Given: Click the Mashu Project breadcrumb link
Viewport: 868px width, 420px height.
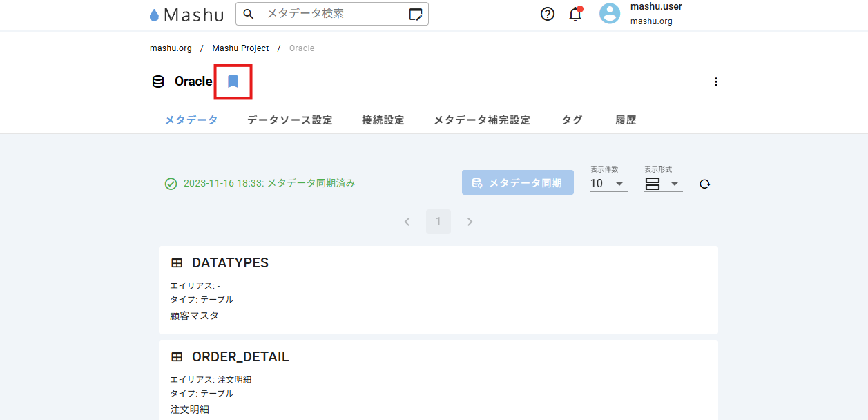Looking at the screenshot, I should [240, 48].
